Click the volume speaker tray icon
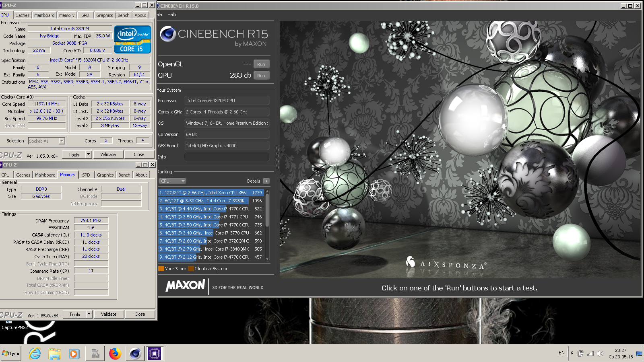 [600, 354]
